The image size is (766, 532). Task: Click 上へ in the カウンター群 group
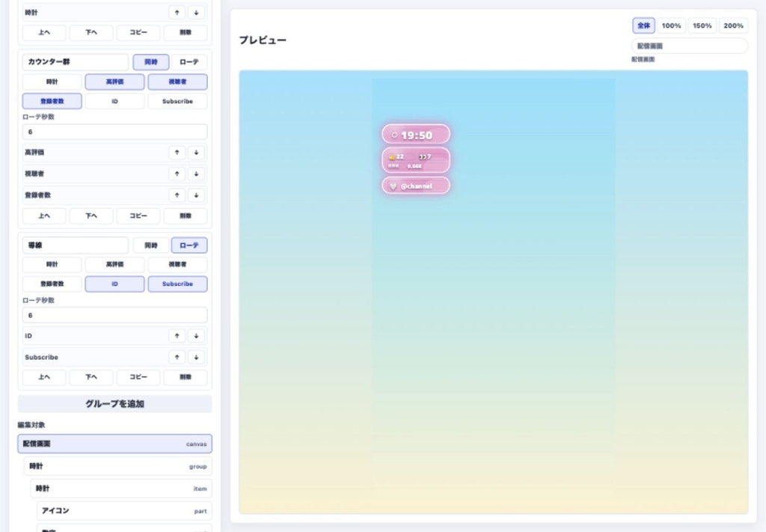tap(44, 216)
